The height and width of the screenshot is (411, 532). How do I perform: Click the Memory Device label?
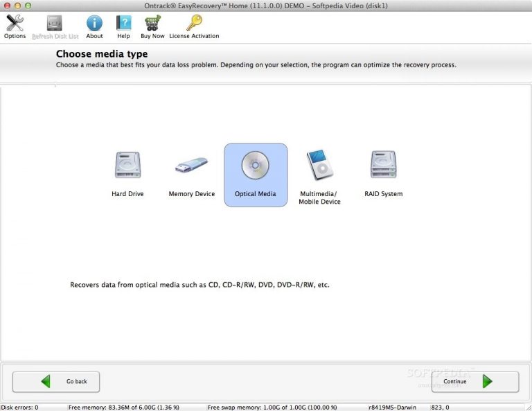tap(192, 194)
